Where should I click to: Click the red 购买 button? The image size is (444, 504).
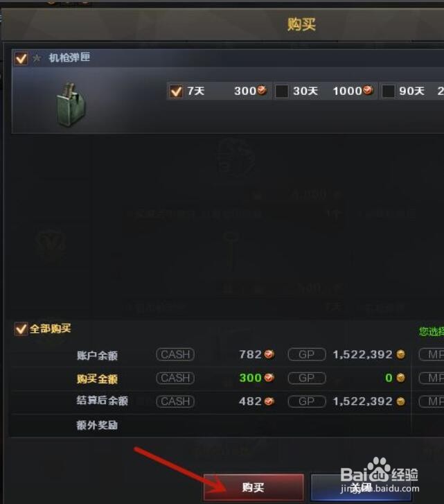[x=254, y=487]
